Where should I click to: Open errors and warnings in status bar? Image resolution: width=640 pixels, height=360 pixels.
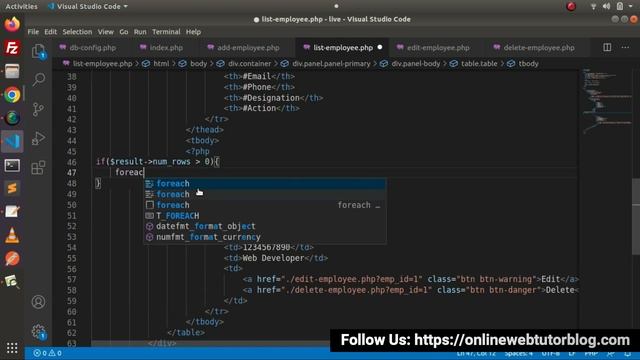48,353
